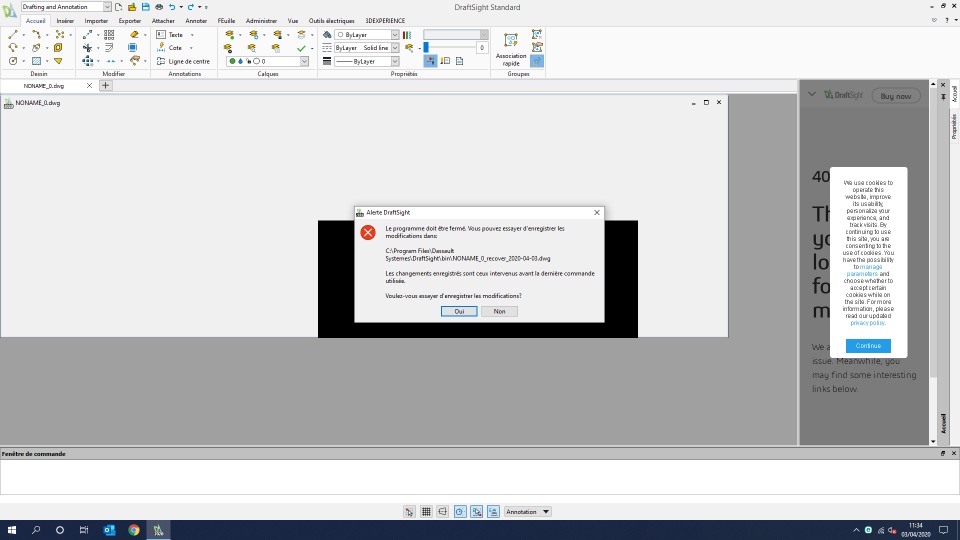Select the Line drawing tool

(x=13, y=35)
